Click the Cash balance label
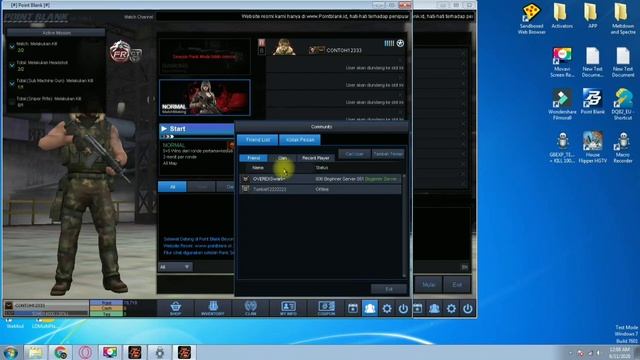This screenshot has width=640, height=360. (106, 308)
